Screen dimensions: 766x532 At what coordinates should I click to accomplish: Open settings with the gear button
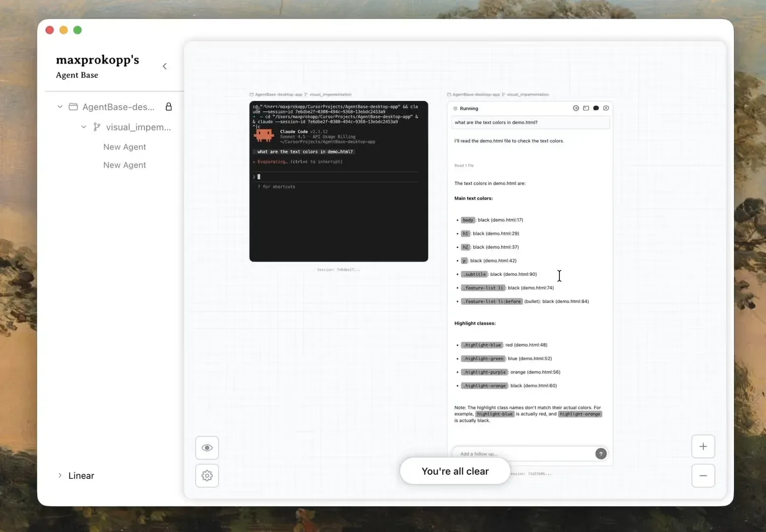coord(207,476)
